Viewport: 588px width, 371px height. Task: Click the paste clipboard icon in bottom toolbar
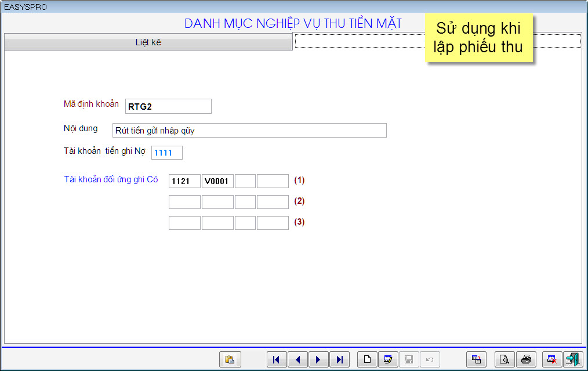tap(230, 359)
